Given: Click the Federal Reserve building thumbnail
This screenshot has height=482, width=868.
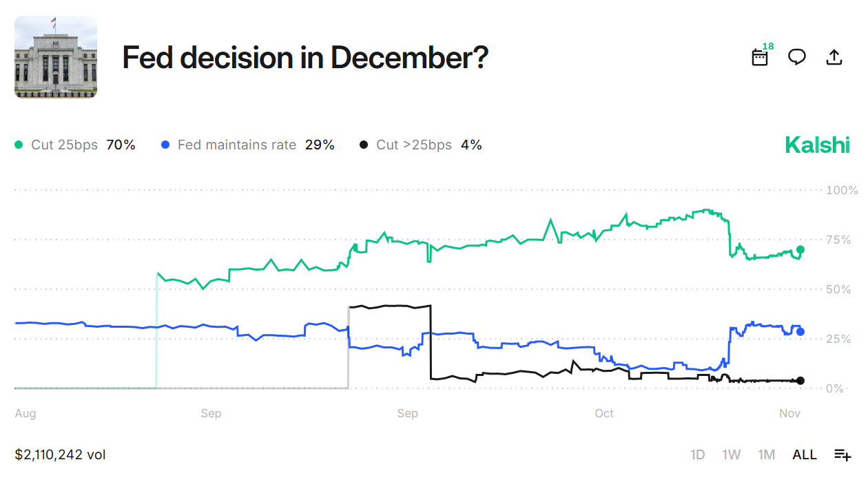Looking at the screenshot, I should [x=56, y=57].
